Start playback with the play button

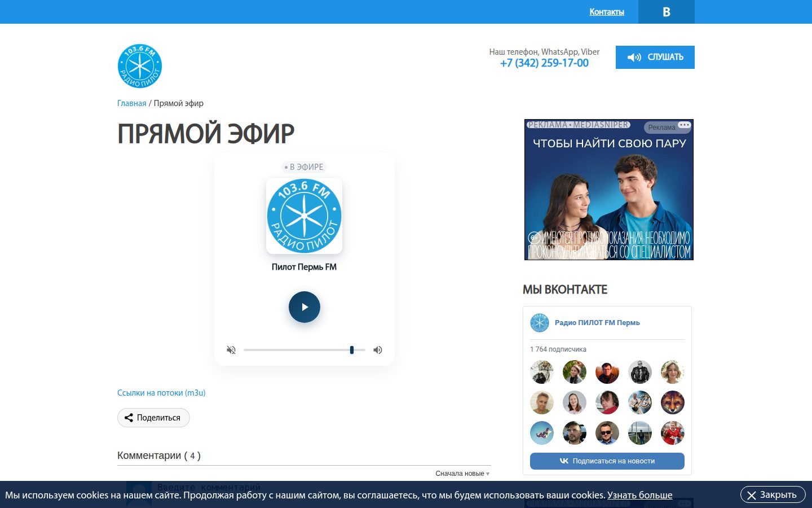(304, 307)
